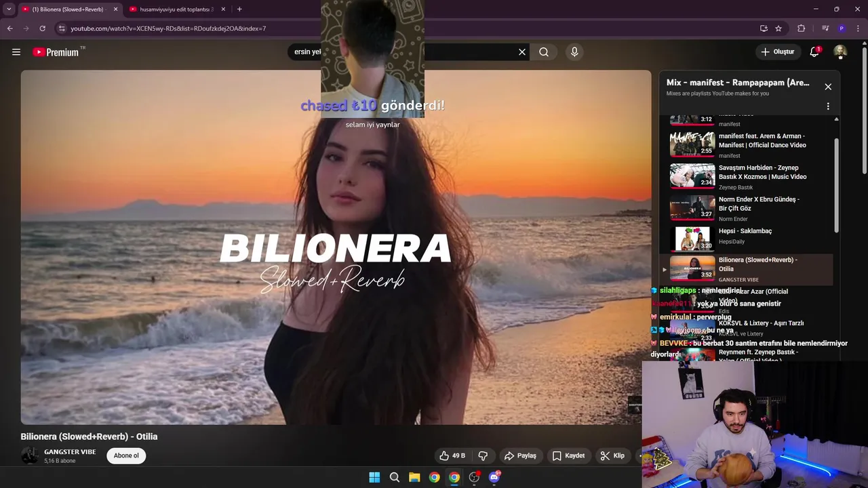Click the playlist panel scrollbar
The height and width of the screenshot is (488, 868).
(836, 186)
